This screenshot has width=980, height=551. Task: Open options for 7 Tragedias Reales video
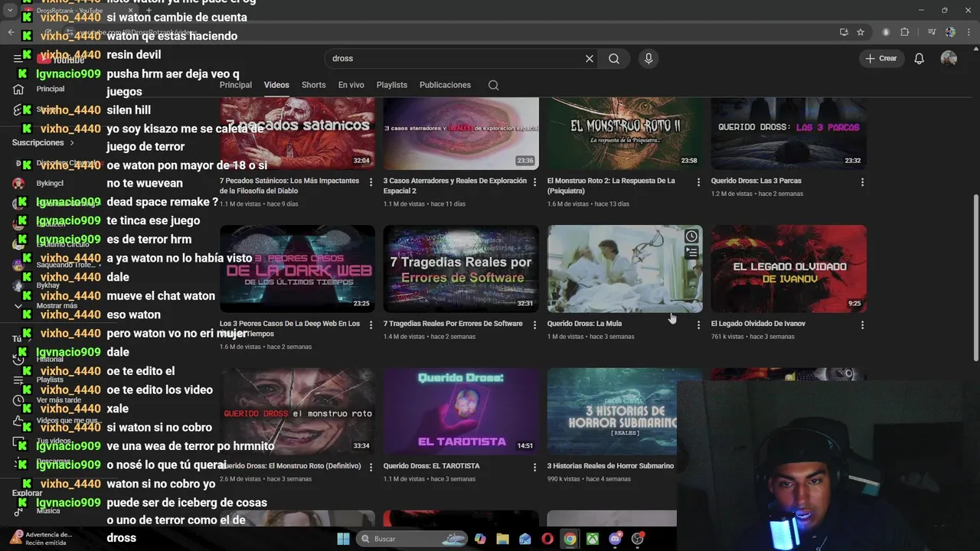[534, 325]
